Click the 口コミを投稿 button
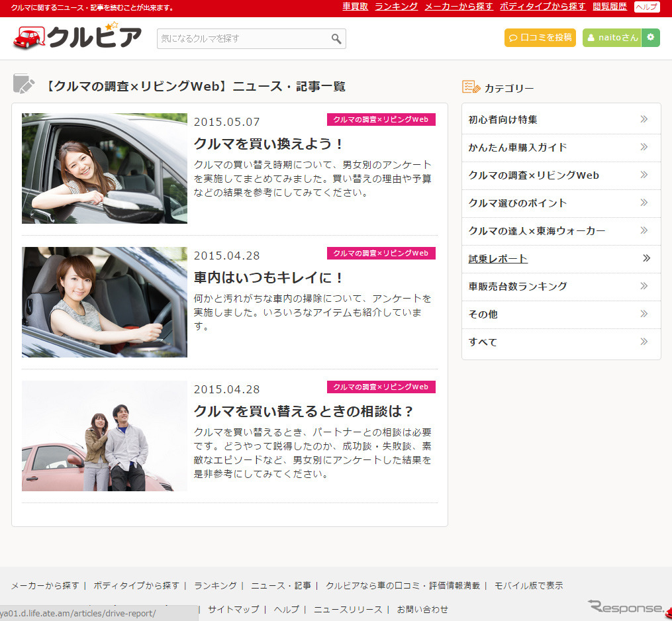The width and height of the screenshot is (672, 621). 540,38
